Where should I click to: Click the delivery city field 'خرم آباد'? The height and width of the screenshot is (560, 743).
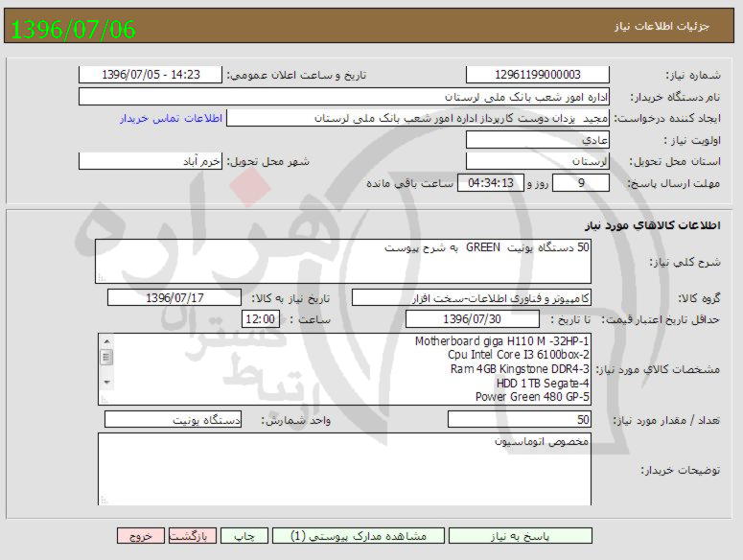(x=151, y=161)
